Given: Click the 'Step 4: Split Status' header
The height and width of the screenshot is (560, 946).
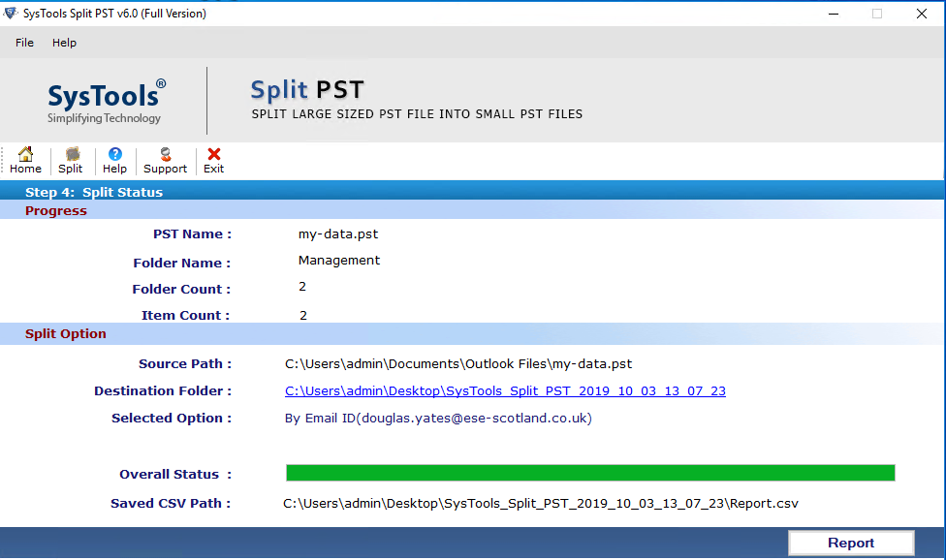Looking at the screenshot, I should 94,192.
